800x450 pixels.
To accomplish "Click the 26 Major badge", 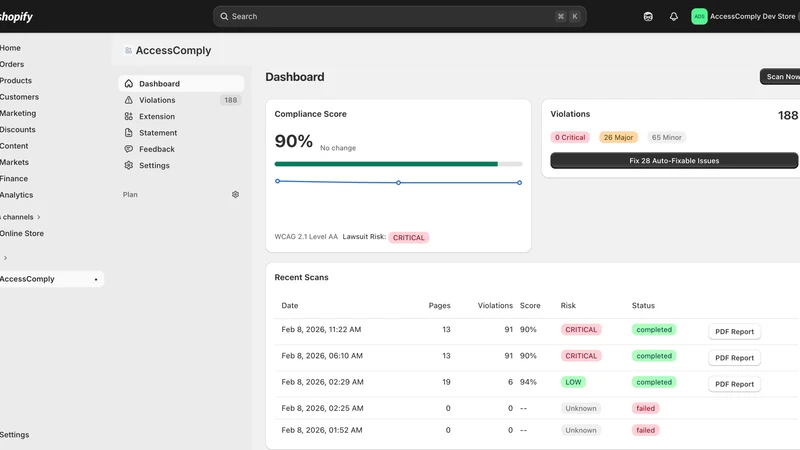I will click(x=618, y=137).
